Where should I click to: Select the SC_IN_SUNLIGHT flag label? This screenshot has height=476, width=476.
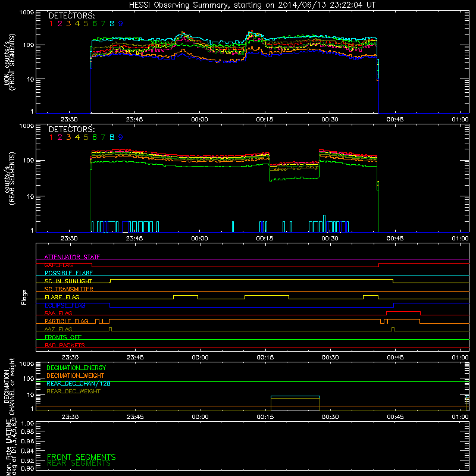click(68, 281)
